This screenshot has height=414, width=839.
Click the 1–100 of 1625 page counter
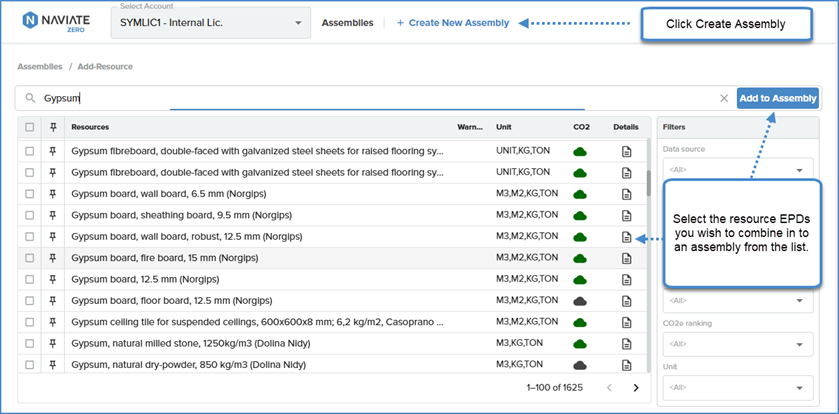554,388
